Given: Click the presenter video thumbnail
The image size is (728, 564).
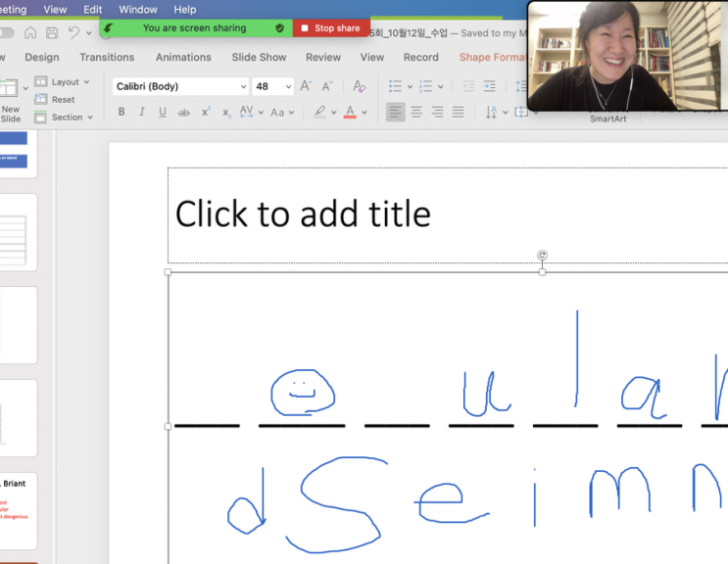Looking at the screenshot, I should (628, 56).
